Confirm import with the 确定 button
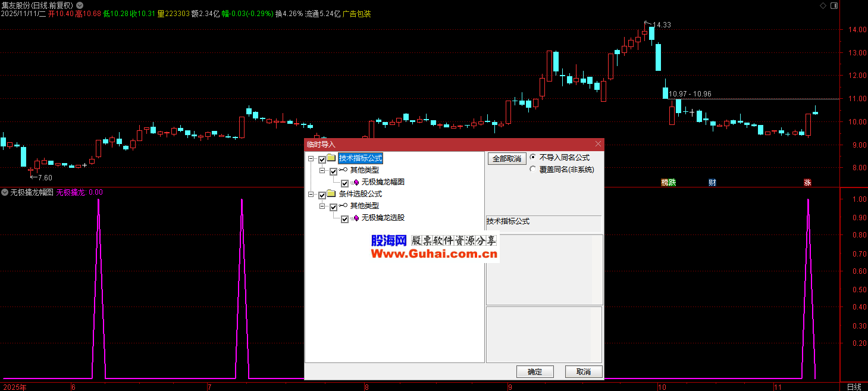 click(535, 371)
